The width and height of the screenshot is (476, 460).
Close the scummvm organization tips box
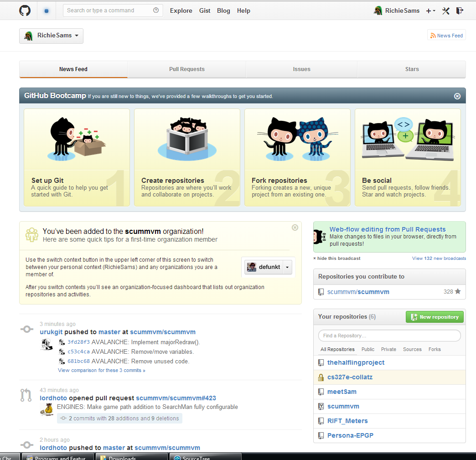(x=295, y=227)
